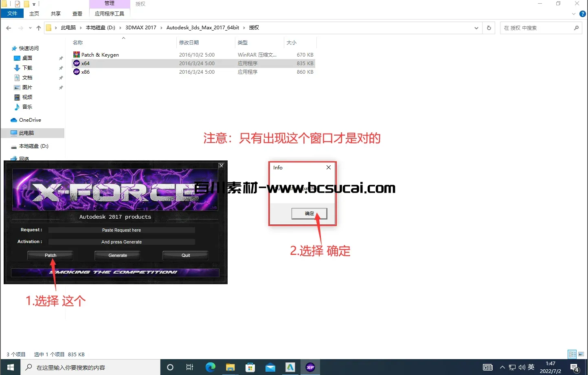This screenshot has height=375, width=588.
Task: Switch to X-Force app on taskbar
Action: coord(310,367)
